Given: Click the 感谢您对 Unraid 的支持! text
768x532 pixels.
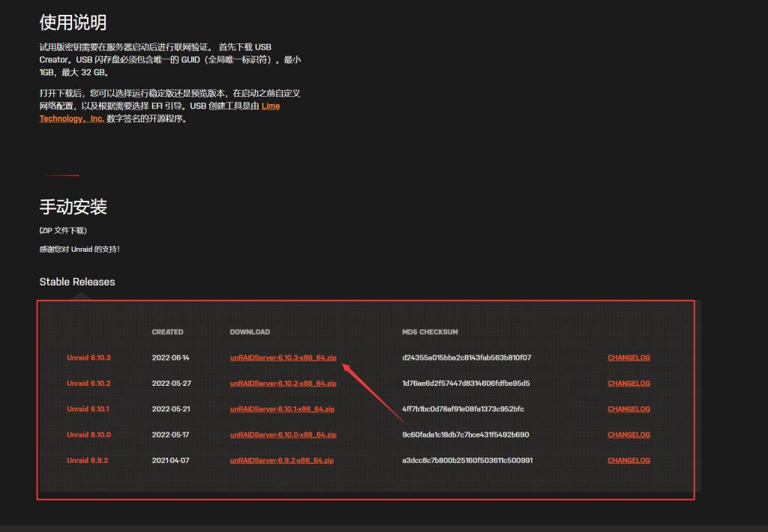Looking at the screenshot, I should (x=79, y=249).
